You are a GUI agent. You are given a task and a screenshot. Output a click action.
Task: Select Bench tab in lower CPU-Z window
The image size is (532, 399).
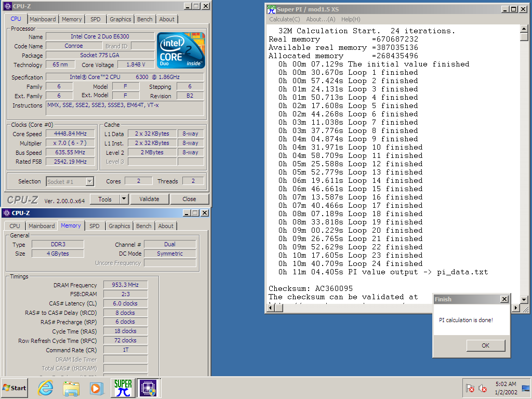pos(144,226)
